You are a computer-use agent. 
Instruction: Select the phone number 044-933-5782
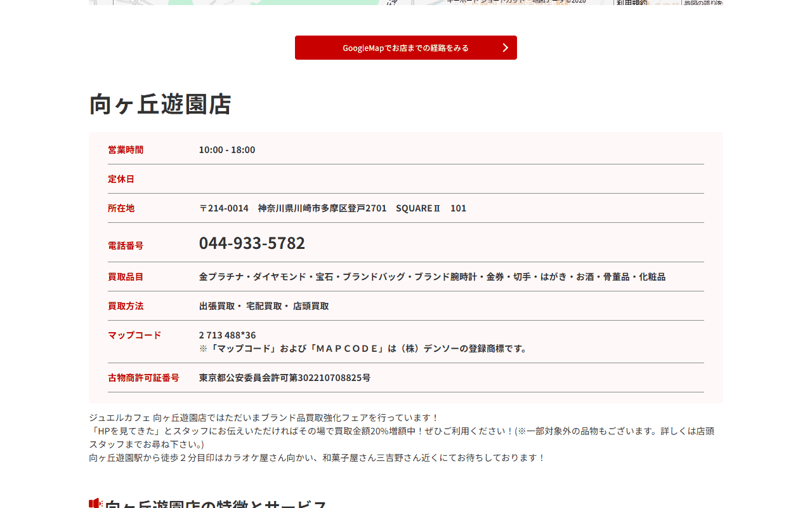252,243
